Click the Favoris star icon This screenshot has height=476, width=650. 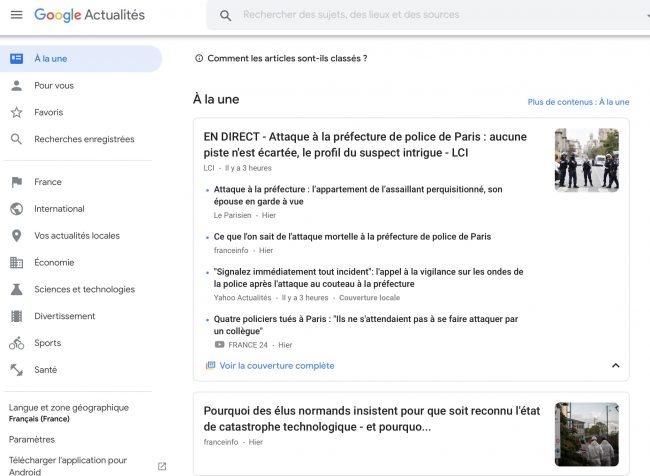tap(16, 112)
